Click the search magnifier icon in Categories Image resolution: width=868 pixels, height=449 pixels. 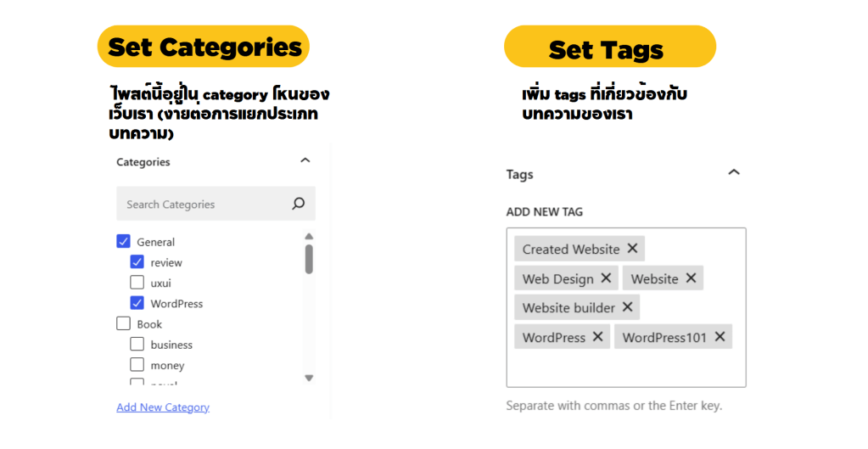pos(298,204)
